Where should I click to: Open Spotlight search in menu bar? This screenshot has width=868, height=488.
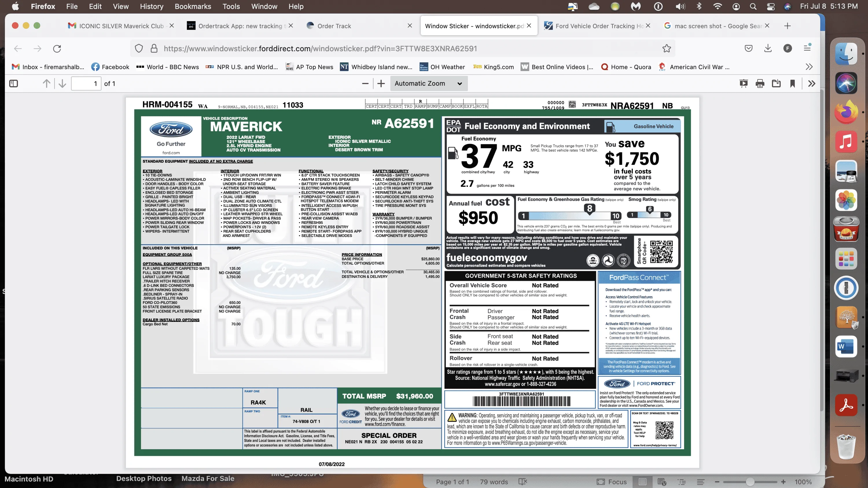click(x=753, y=6)
